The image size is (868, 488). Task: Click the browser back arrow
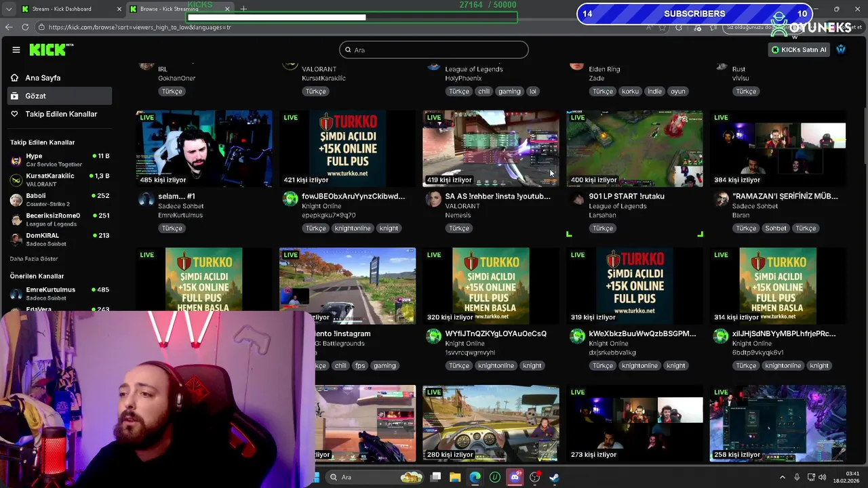[x=9, y=27]
